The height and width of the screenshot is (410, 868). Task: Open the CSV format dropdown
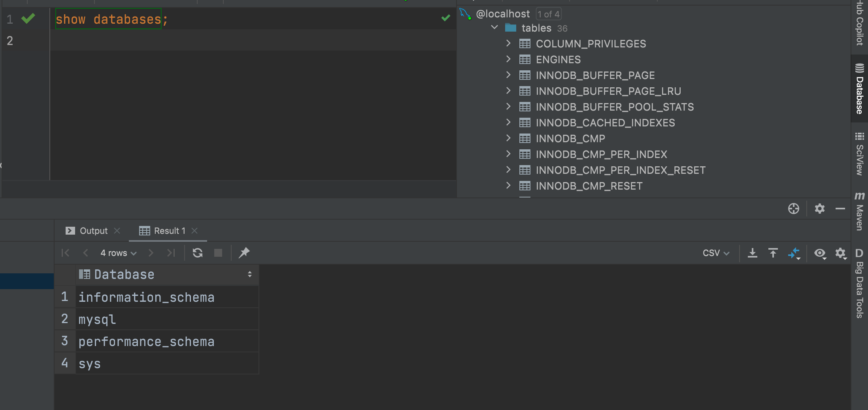(716, 253)
